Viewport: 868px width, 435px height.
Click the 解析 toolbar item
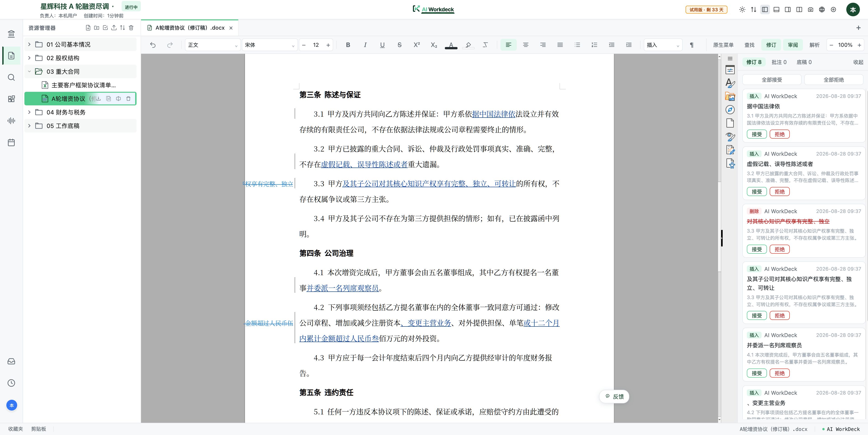pyautogui.click(x=814, y=45)
